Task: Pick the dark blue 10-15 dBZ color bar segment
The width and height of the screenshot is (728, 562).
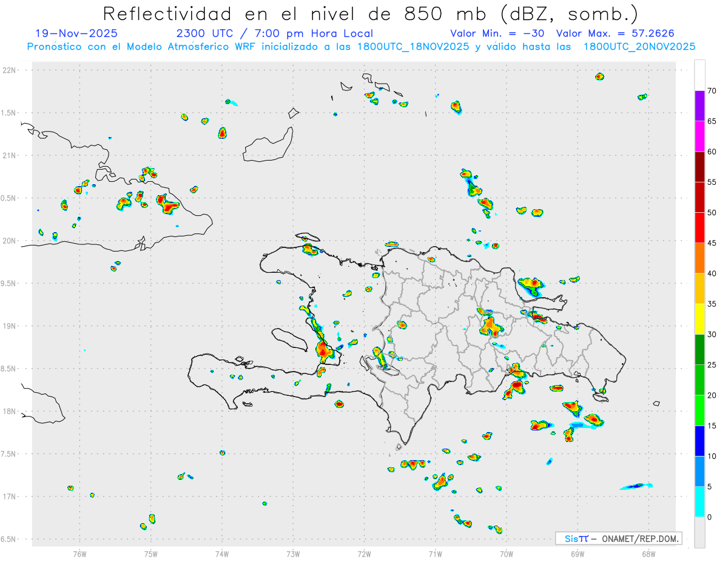Action: click(x=699, y=441)
